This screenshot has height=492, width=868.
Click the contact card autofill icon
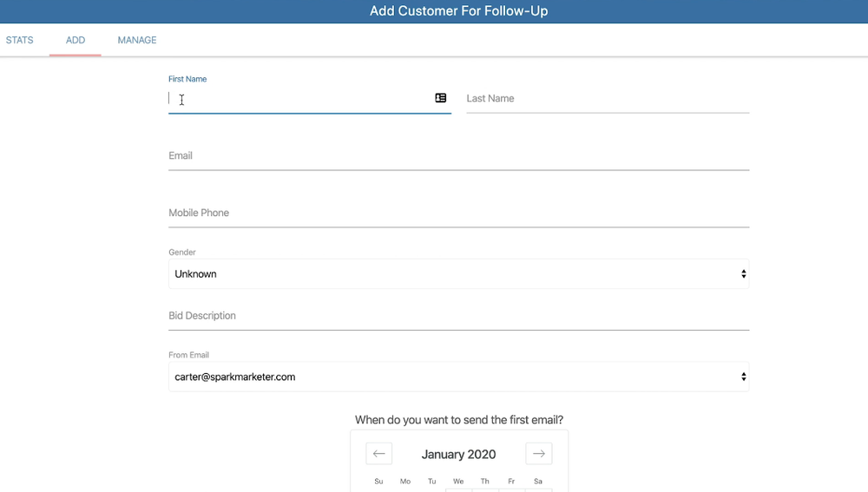[441, 98]
